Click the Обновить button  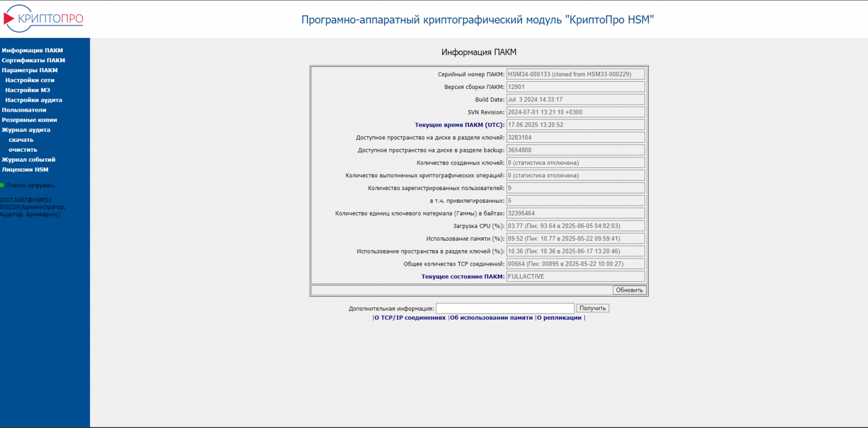629,290
